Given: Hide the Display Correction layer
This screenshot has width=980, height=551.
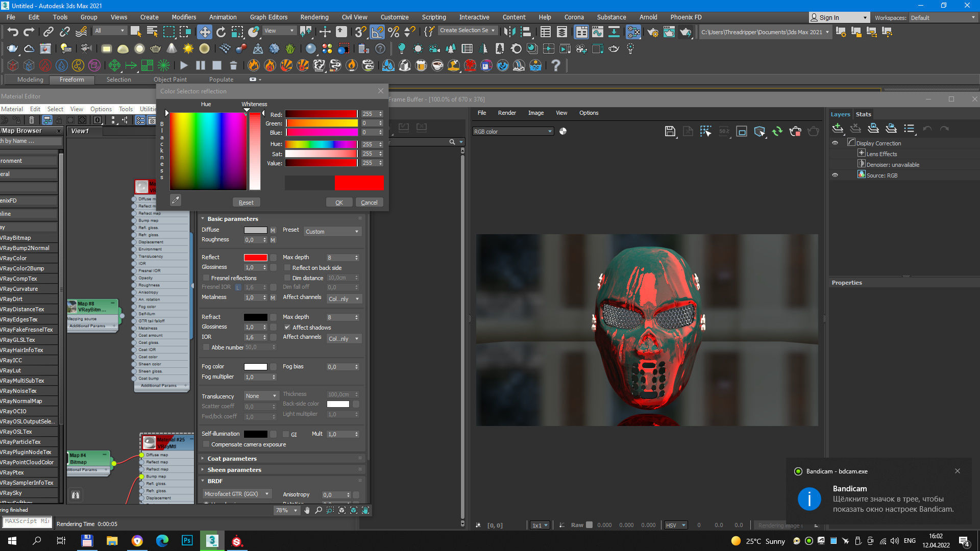Looking at the screenshot, I should point(835,143).
